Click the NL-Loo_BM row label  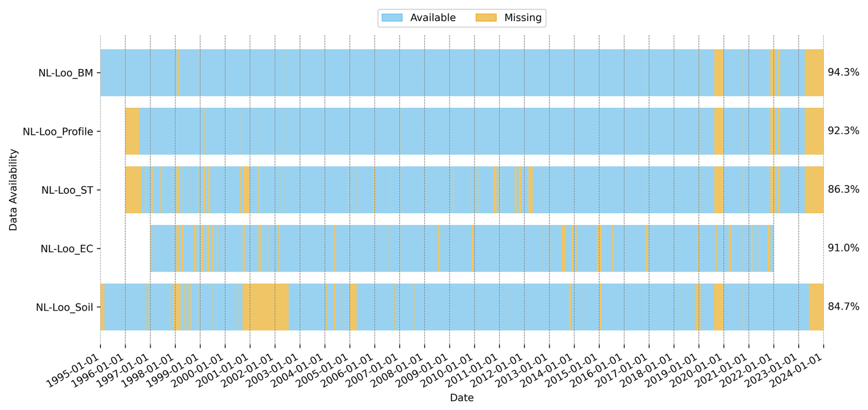[66, 73]
